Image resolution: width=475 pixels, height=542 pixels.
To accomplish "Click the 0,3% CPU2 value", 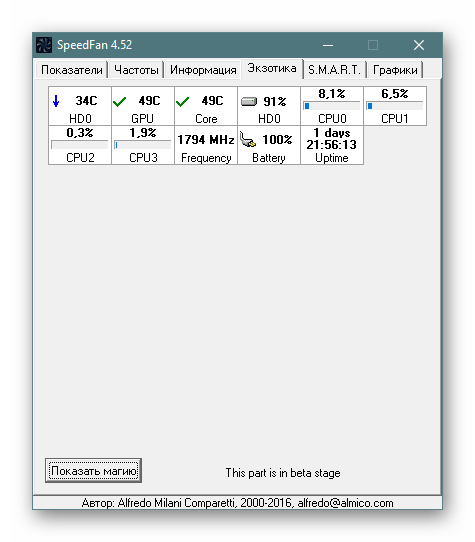I will (x=80, y=133).
